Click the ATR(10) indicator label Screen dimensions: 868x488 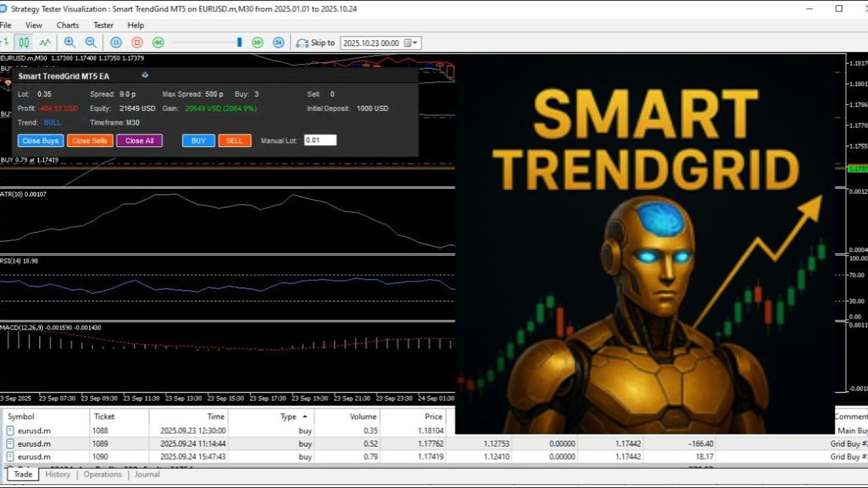(x=23, y=195)
